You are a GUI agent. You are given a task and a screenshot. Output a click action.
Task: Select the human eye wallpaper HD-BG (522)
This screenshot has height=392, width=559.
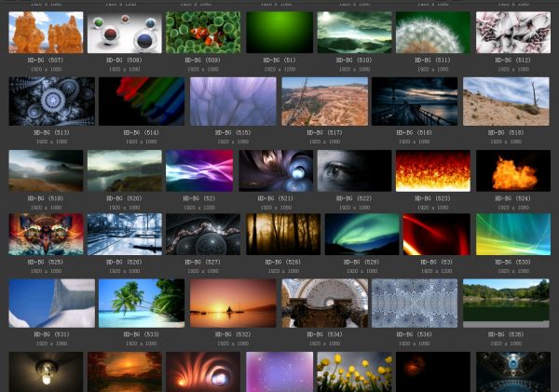point(354,170)
